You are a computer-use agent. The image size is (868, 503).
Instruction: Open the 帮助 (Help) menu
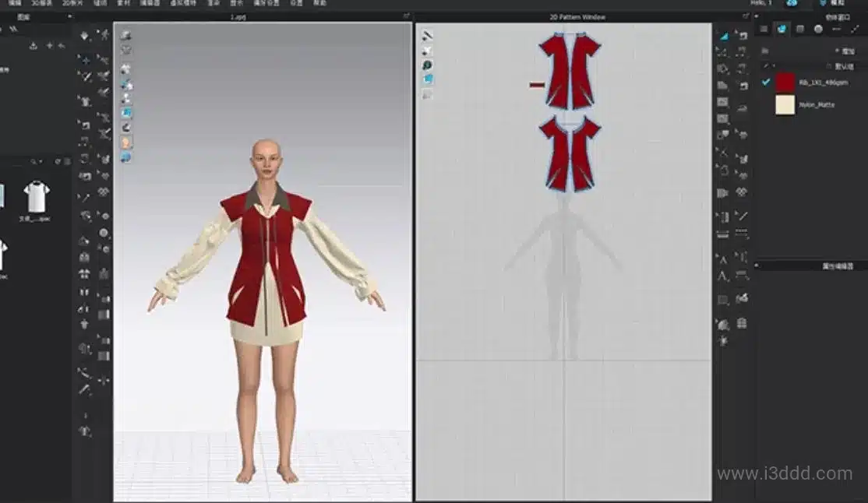click(x=319, y=3)
